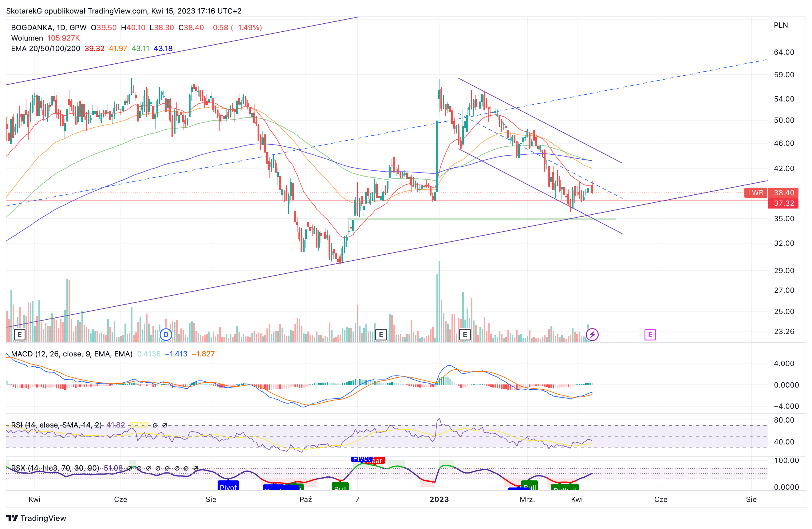Click the TradingView logo at bottom left
The height and width of the screenshot is (529, 812).
coord(36,518)
